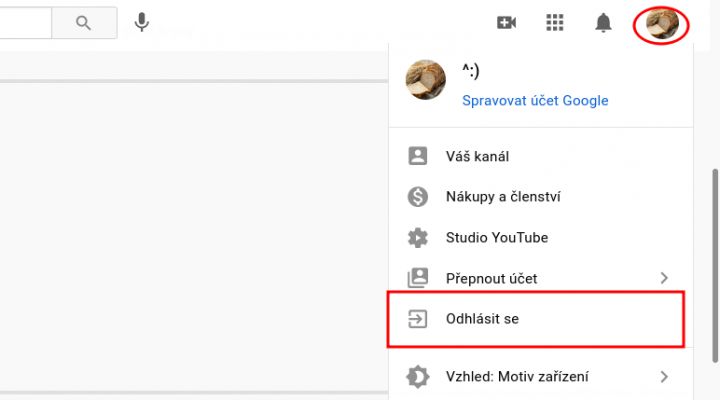Image resolution: width=720 pixels, height=400 pixels.
Task: Open Studio YouTube
Action: click(x=540, y=237)
